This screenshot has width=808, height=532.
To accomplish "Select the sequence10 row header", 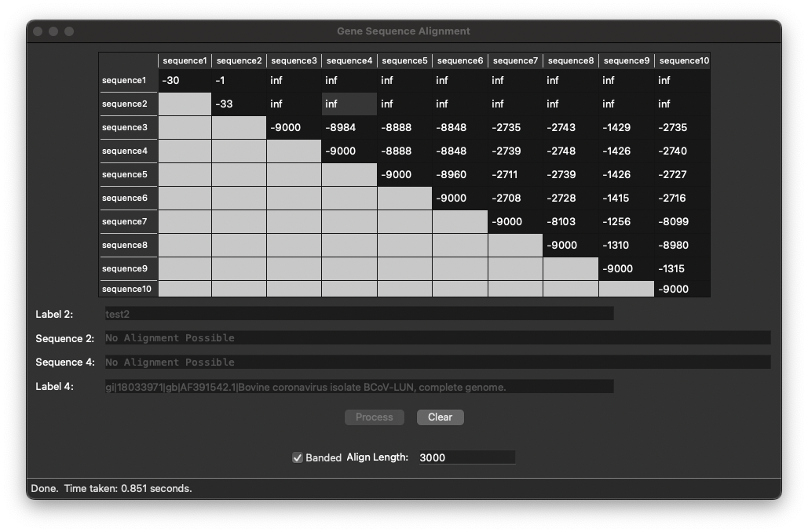I will tap(128, 289).
